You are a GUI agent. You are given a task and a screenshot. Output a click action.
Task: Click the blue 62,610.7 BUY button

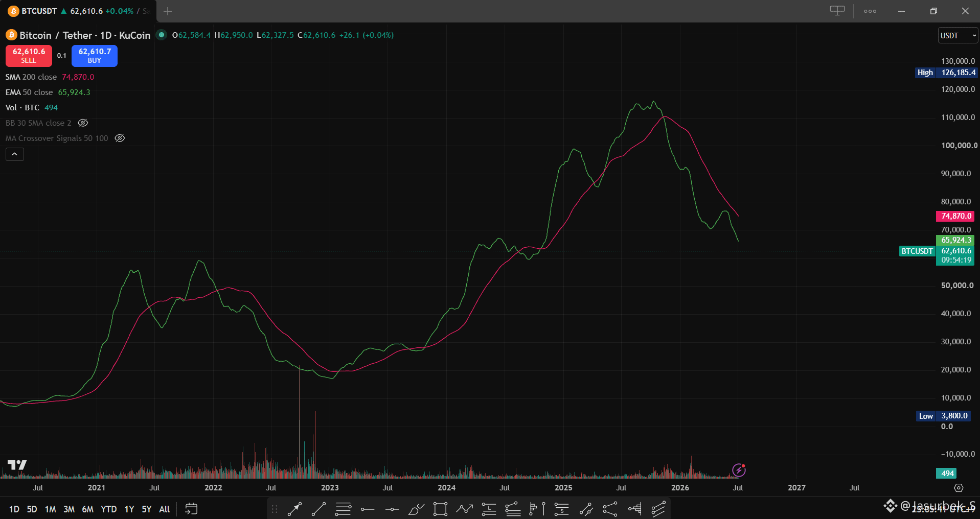pos(95,56)
